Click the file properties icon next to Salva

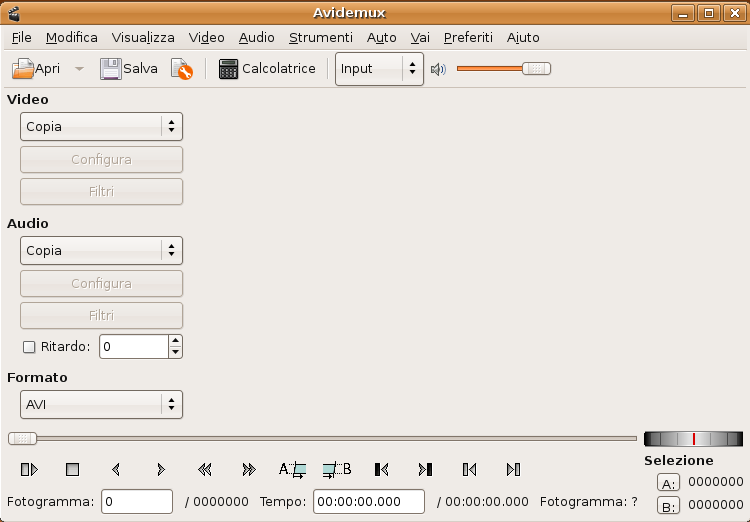[x=181, y=69]
